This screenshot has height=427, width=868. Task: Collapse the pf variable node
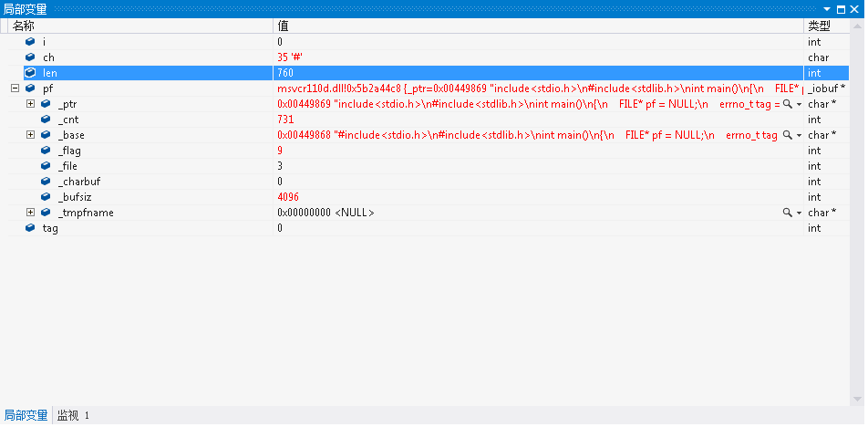pyautogui.click(x=15, y=89)
